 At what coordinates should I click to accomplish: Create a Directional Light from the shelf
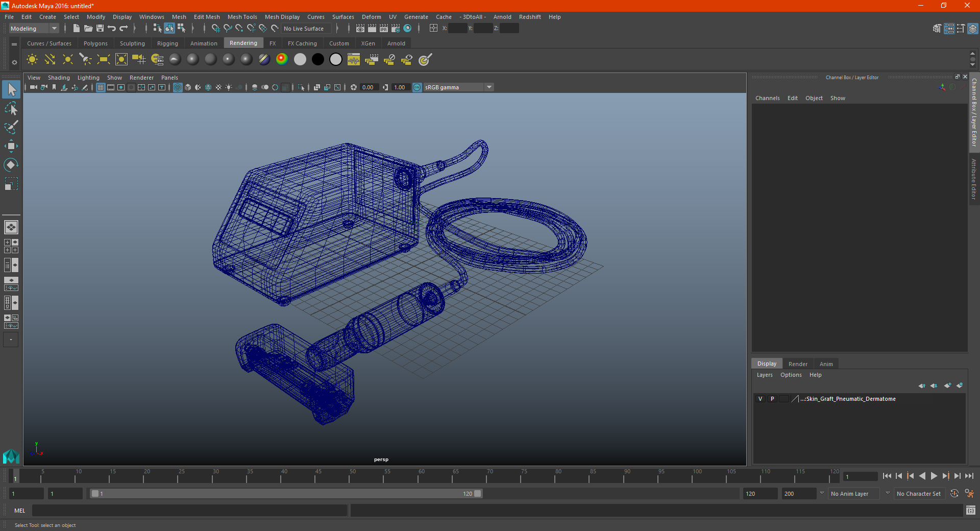point(50,60)
